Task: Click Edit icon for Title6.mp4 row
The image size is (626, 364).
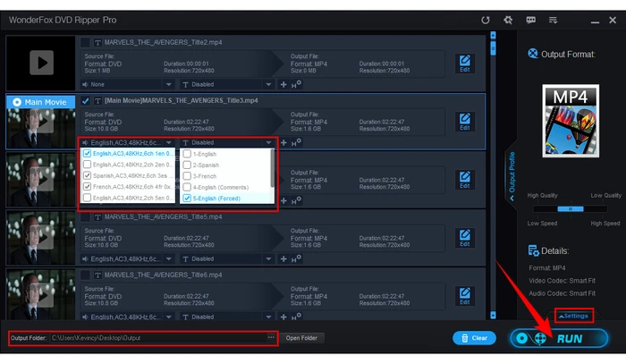Action: 465,296
